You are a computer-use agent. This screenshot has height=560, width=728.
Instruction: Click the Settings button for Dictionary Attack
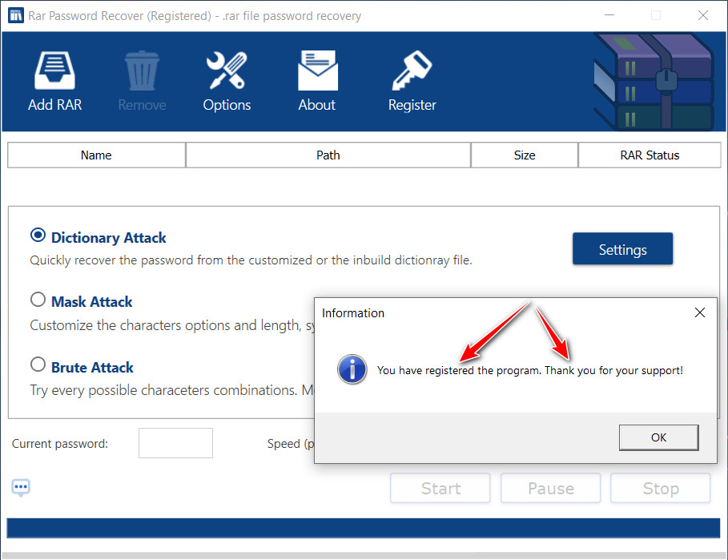[622, 249]
